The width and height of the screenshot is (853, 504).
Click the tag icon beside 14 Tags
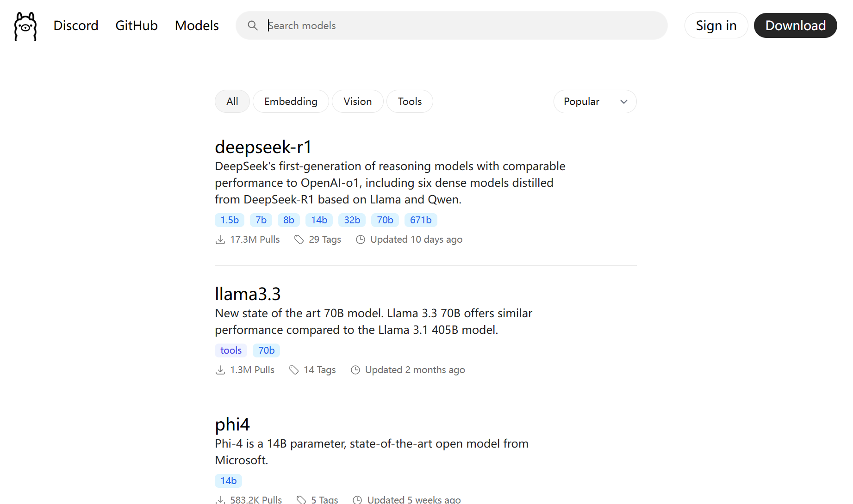click(294, 370)
